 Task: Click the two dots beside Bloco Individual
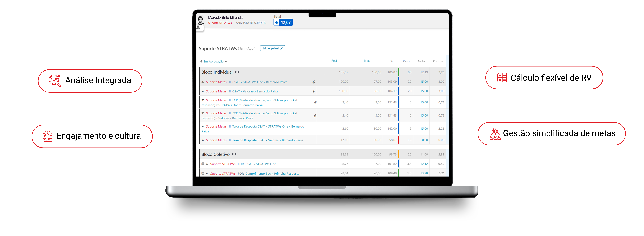tap(237, 72)
